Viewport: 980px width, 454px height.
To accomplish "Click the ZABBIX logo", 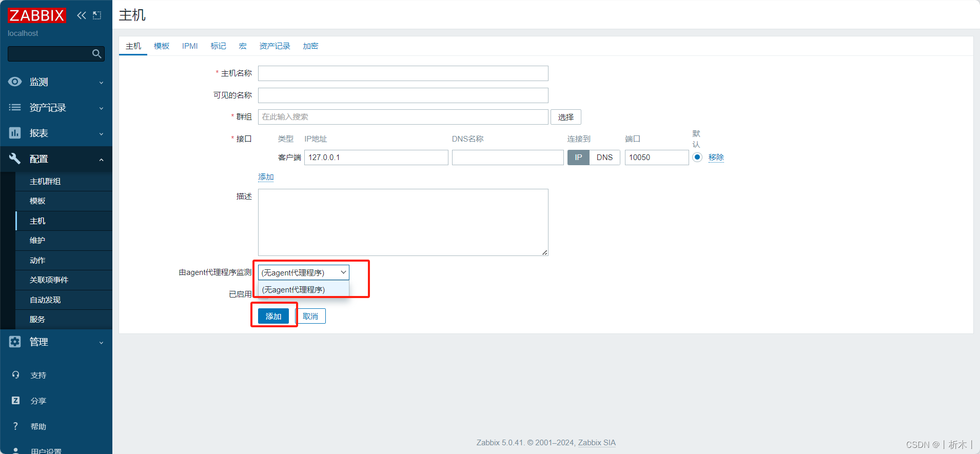I will tap(37, 15).
